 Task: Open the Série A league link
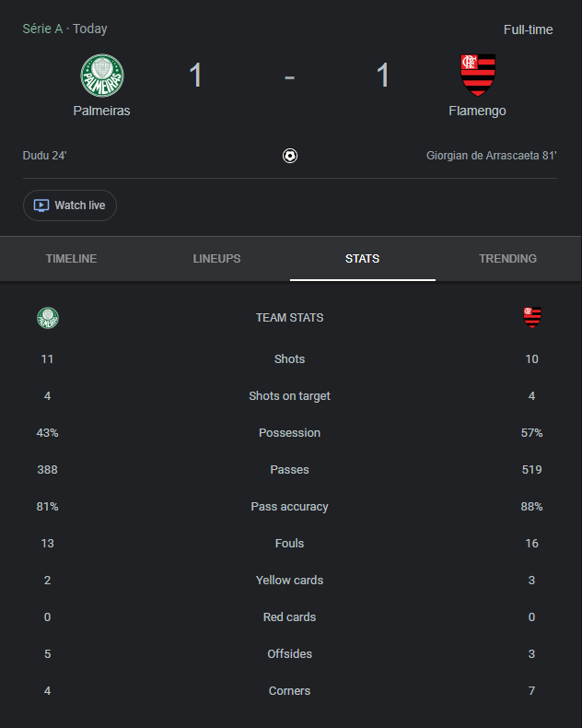42,29
